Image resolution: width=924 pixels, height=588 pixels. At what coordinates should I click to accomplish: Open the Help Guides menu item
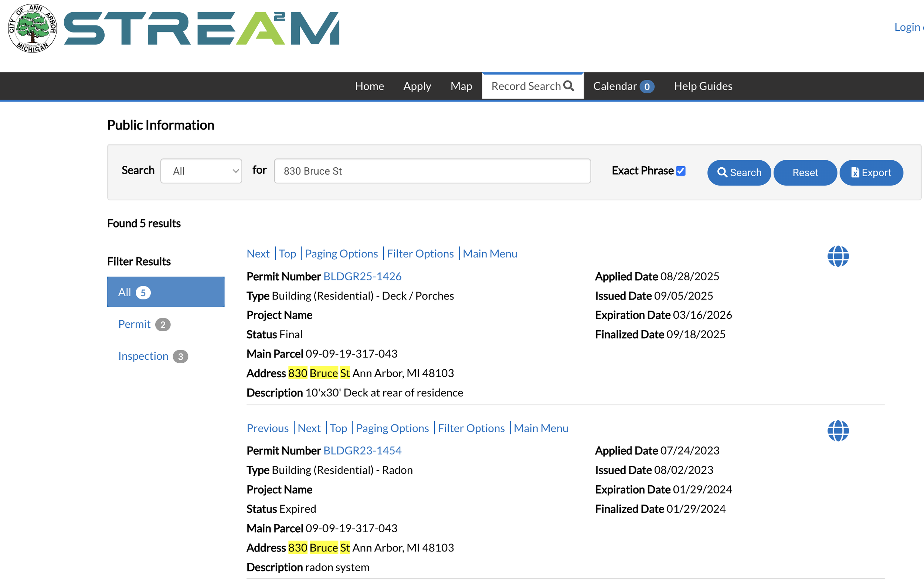coord(703,86)
